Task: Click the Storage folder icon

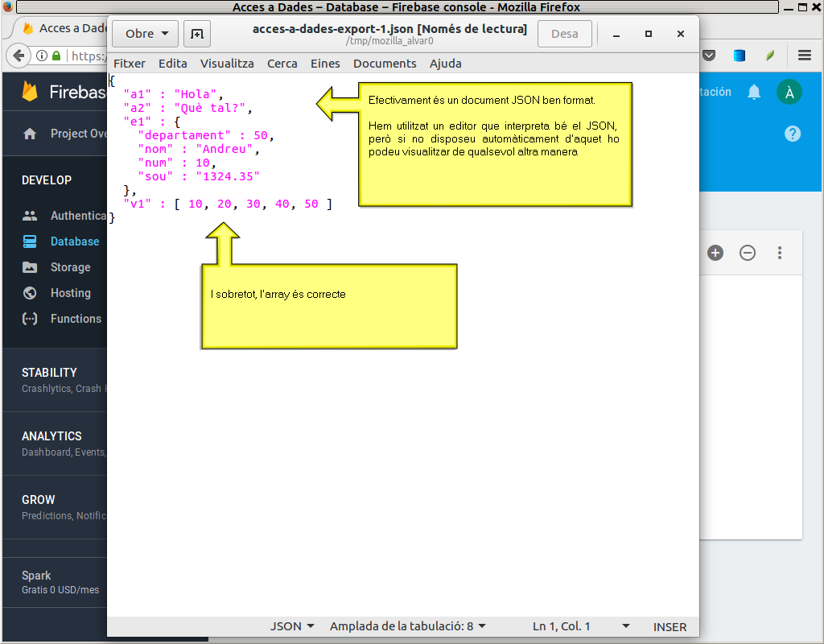Action: click(x=30, y=267)
